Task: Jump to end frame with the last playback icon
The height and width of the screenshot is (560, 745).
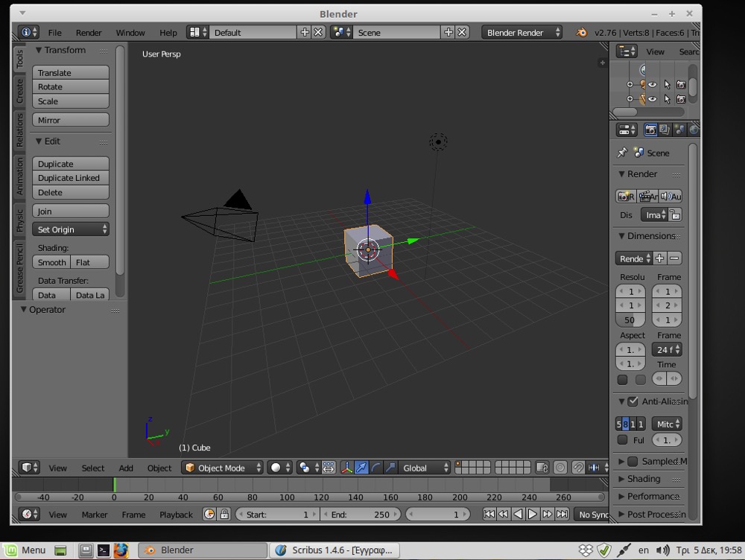Action: [562, 514]
